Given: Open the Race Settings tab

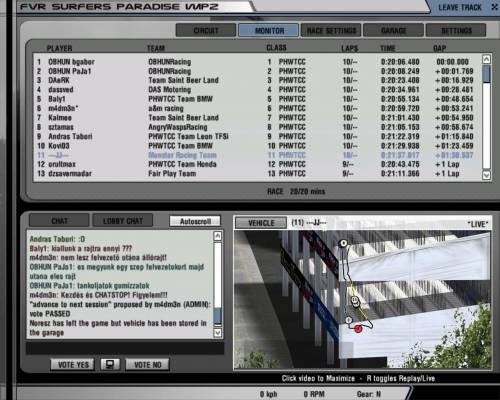Looking at the screenshot, I should (x=331, y=31).
